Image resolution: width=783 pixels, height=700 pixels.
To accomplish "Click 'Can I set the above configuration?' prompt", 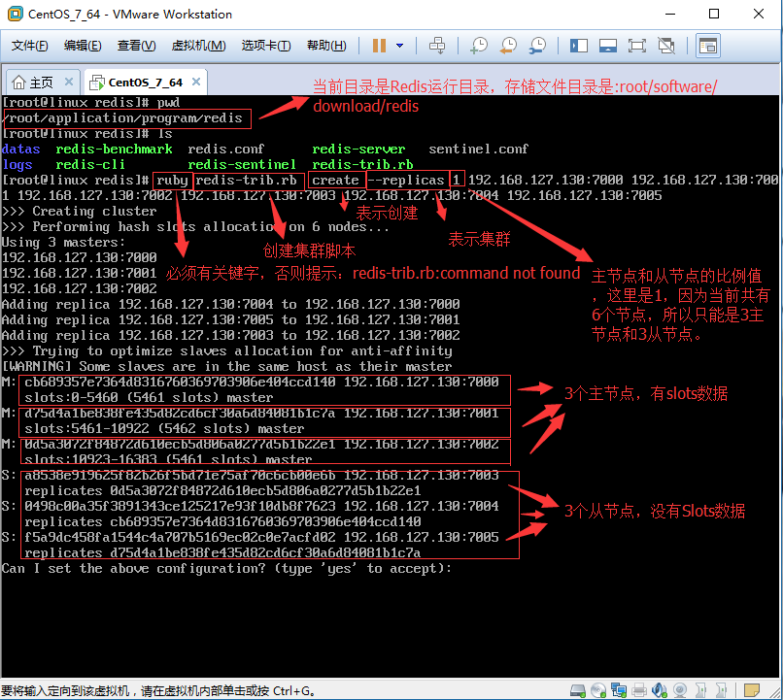I will point(226,568).
